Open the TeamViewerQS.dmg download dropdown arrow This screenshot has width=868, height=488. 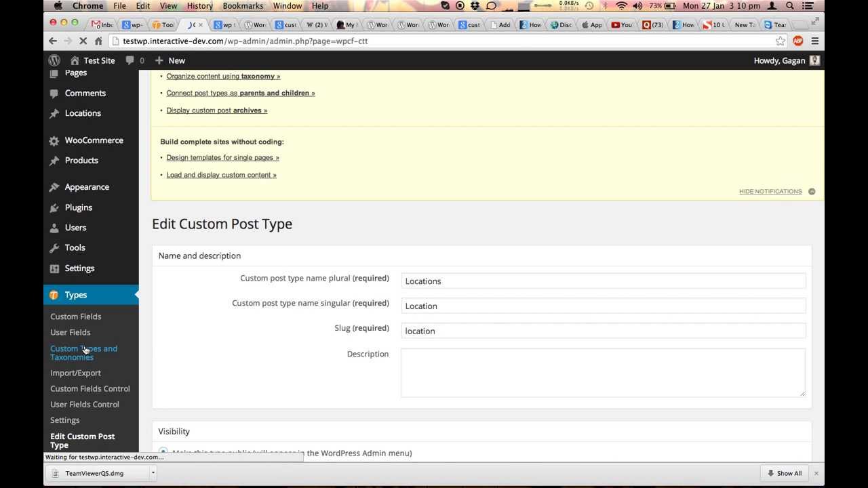pos(153,473)
